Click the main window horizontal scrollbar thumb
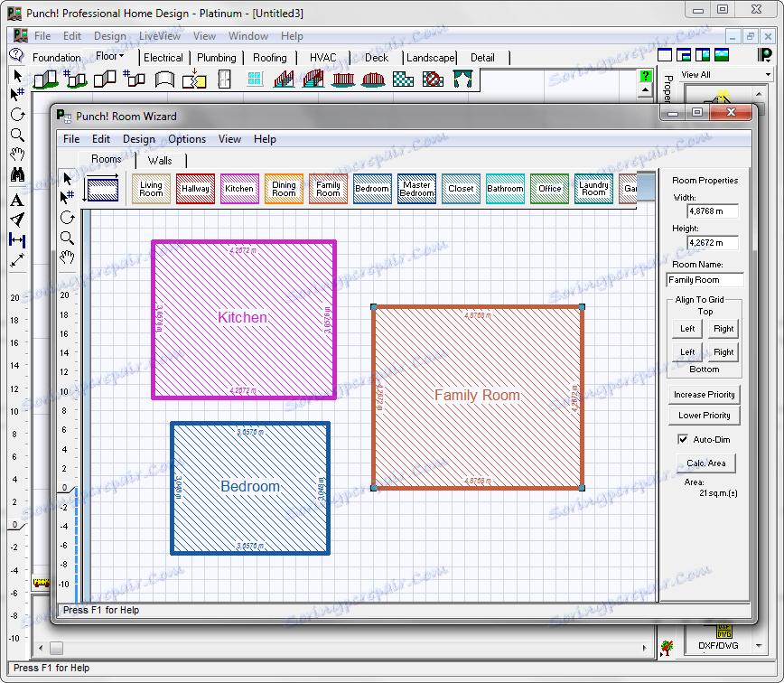Image resolution: width=784 pixels, height=683 pixels. pos(57,648)
